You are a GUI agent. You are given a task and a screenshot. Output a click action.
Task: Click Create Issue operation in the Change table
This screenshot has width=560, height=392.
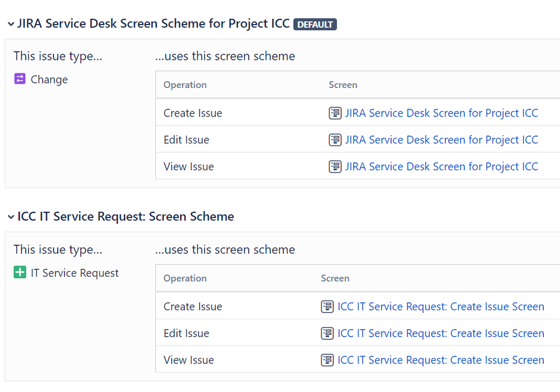click(193, 113)
